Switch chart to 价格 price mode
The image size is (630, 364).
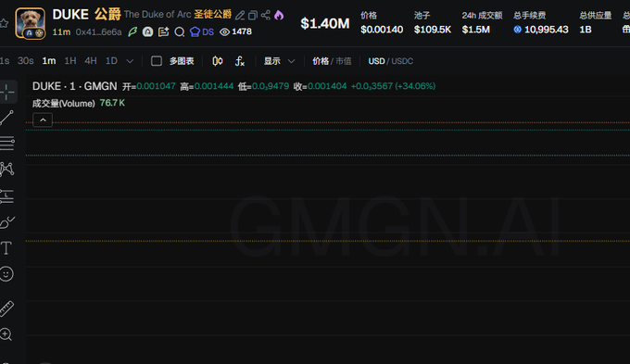tap(321, 61)
